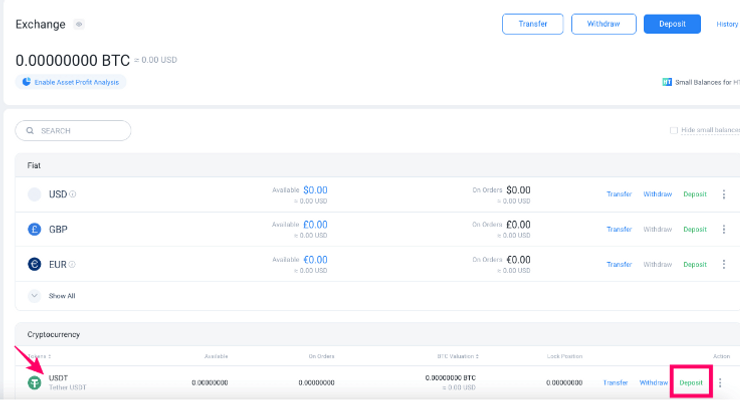The width and height of the screenshot is (740, 402).
Task: Click Transfer in the GBP row
Action: (x=619, y=229)
